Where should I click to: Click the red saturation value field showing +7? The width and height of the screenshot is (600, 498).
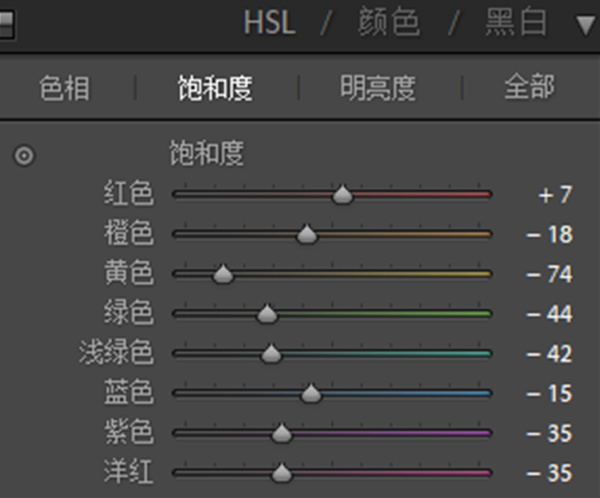pyautogui.click(x=555, y=195)
